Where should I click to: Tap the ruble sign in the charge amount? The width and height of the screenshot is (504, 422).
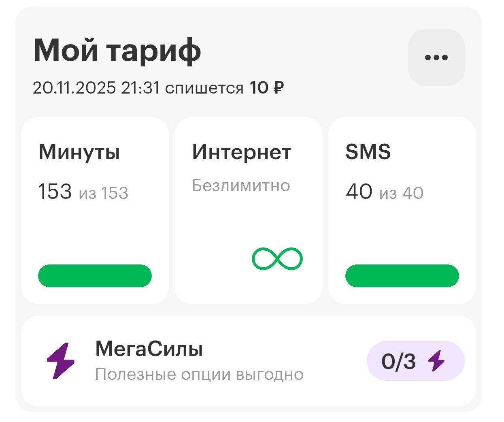point(278,88)
